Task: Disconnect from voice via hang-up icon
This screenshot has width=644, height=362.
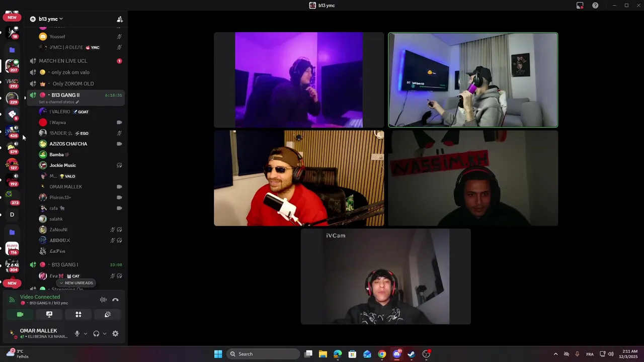Action: click(115, 300)
